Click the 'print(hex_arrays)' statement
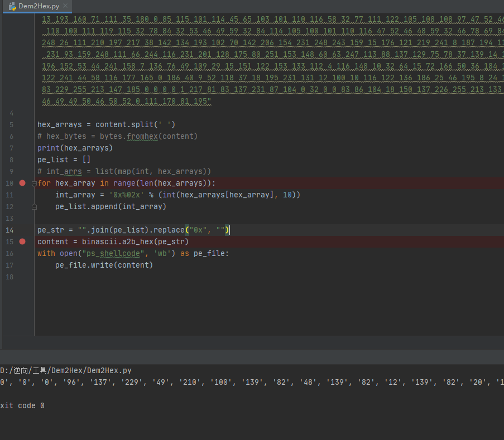 pyautogui.click(x=75, y=148)
